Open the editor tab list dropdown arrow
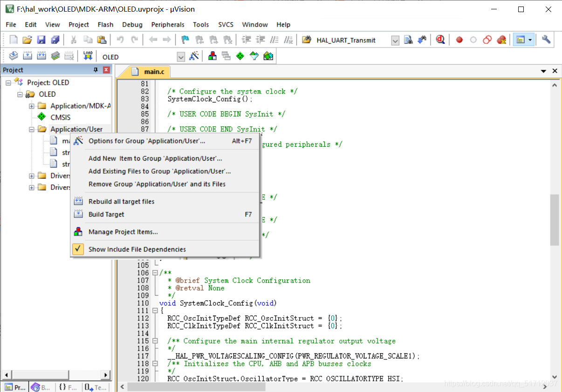Image resolution: width=562 pixels, height=392 pixels. coord(543,71)
